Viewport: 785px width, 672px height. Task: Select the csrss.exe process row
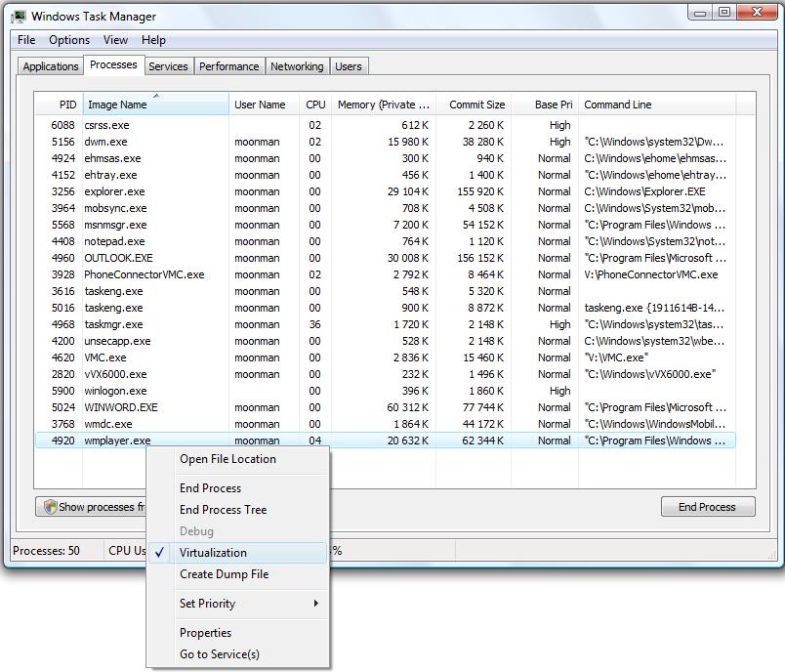click(386, 125)
